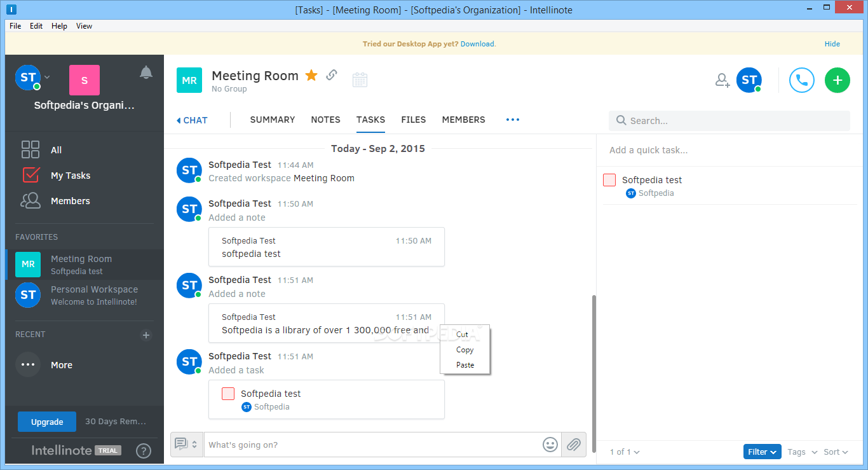
Task: Click the chat message type icon
Action: pyautogui.click(x=180, y=444)
